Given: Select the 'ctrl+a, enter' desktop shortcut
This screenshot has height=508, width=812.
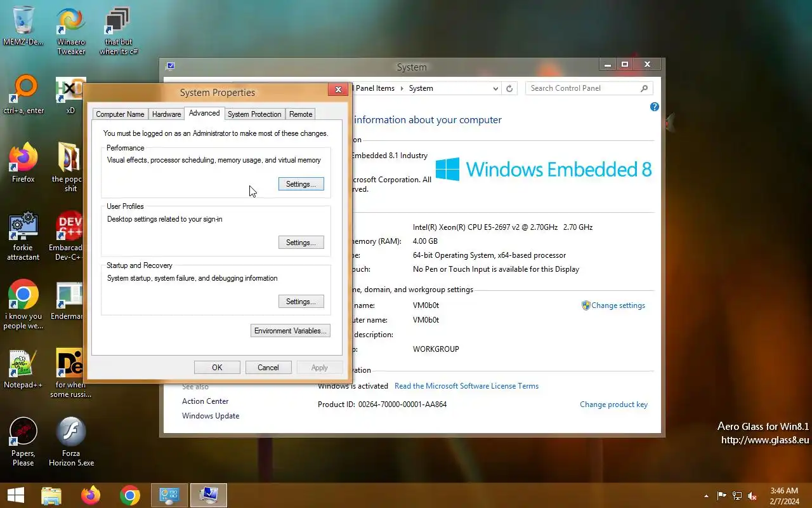Looking at the screenshot, I should tap(23, 95).
